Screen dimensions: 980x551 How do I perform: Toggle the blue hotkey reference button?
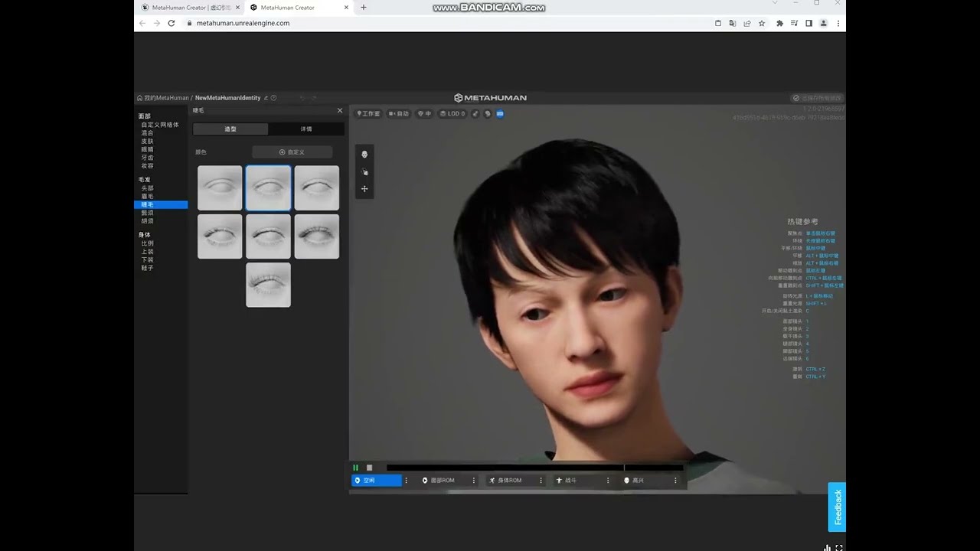click(x=500, y=114)
